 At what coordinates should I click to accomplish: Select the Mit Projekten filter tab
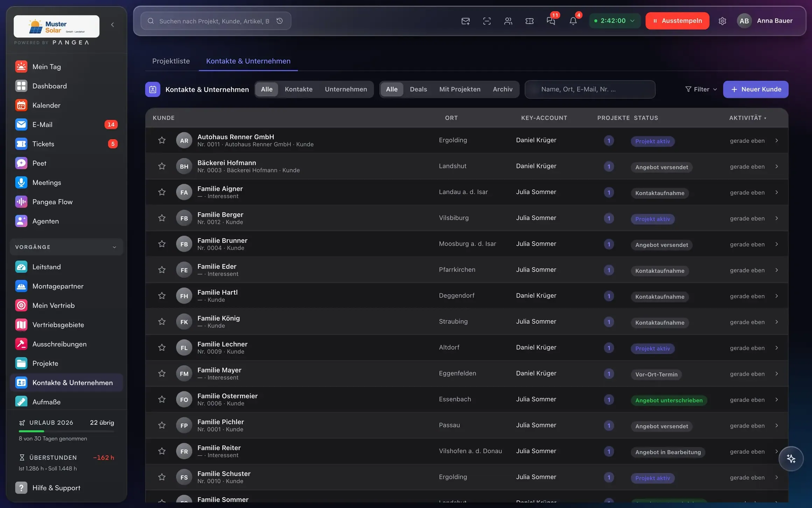pyautogui.click(x=460, y=89)
